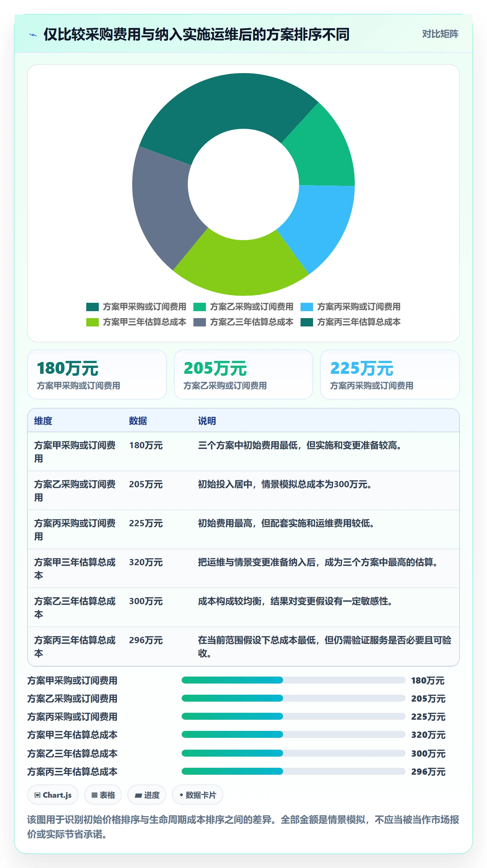Click the 数据卡片 tag
Viewport: 487px width, 868px height.
click(x=198, y=795)
